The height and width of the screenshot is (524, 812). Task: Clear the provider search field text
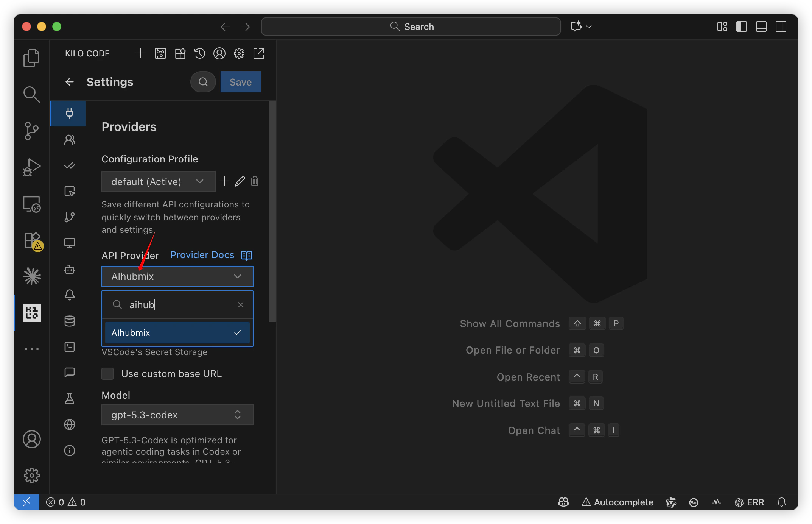[241, 305]
